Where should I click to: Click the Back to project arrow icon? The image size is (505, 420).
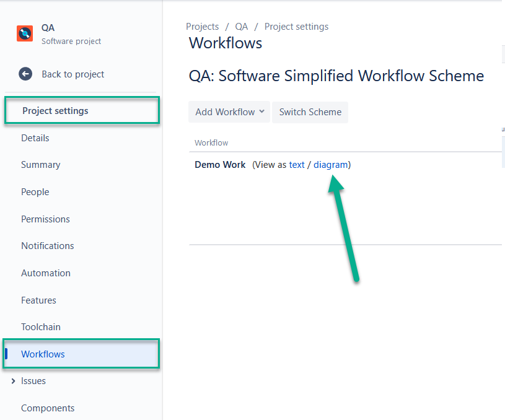[x=25, y=74]
